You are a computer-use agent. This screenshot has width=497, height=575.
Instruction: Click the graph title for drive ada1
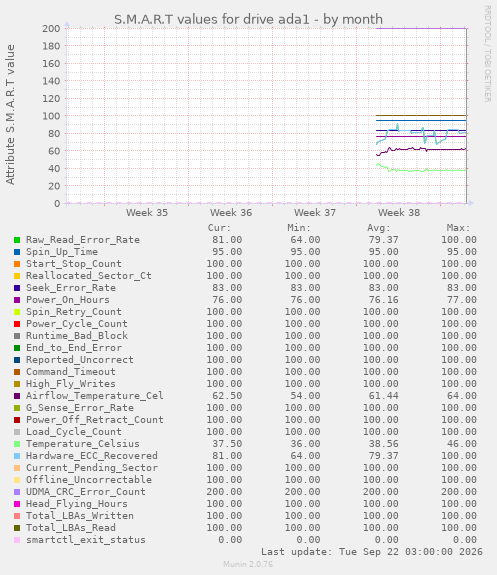248,19
